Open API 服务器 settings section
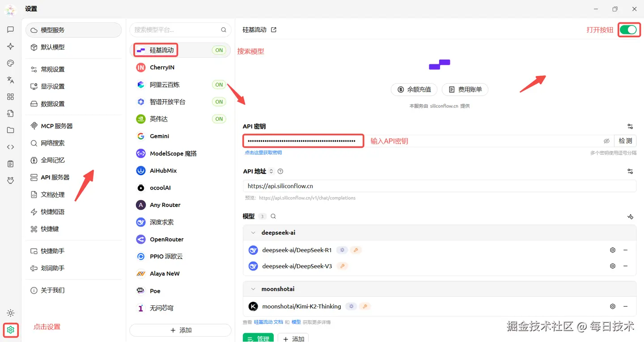The image size is (644, 342). (x=73, y=177)
